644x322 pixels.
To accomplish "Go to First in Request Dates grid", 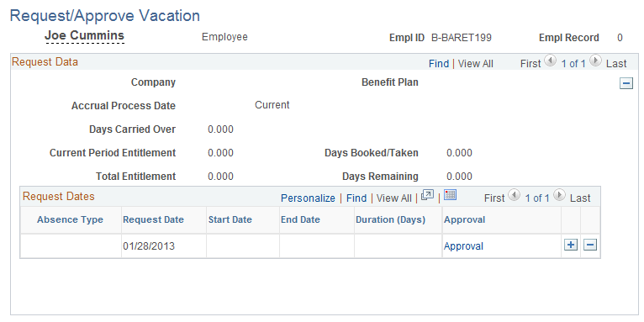I will tap(494, 198).
